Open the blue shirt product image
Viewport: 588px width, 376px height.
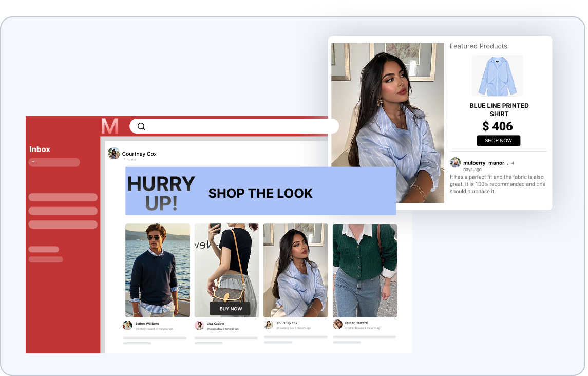497,76
